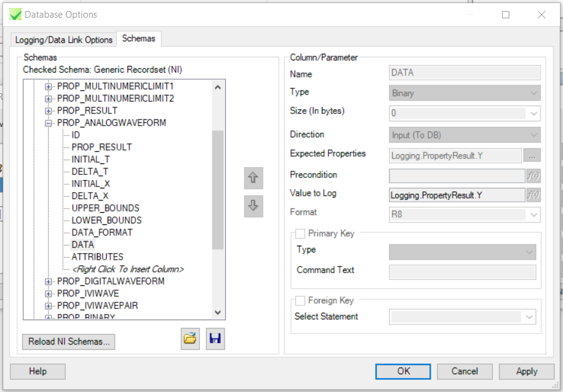
Task: Click the Value to Log input field
Action: point(456,194)
